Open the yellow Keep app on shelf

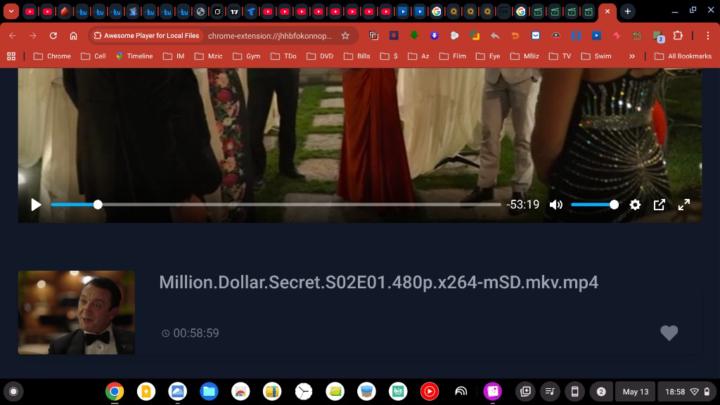[x=146, y=392]
